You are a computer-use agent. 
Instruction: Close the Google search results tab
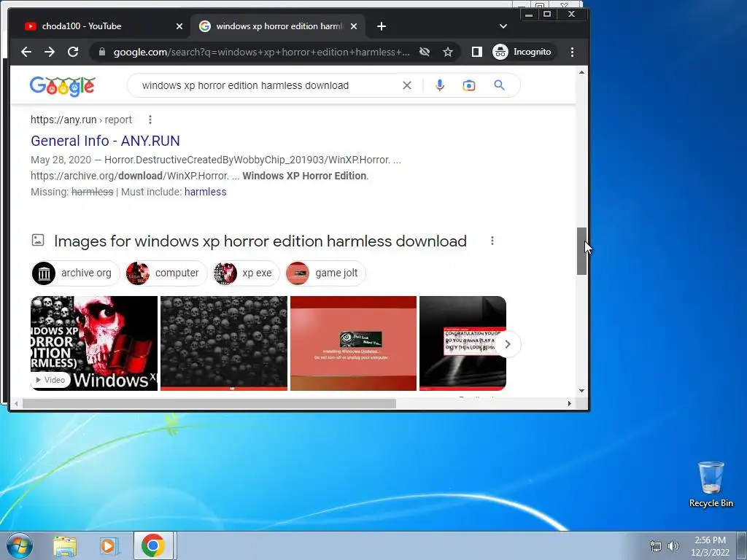(x=354, y=26)
